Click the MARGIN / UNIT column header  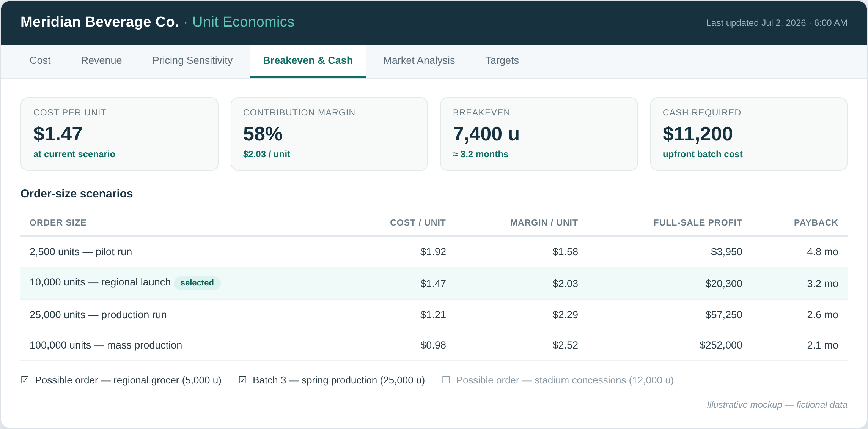pos(544,223)
